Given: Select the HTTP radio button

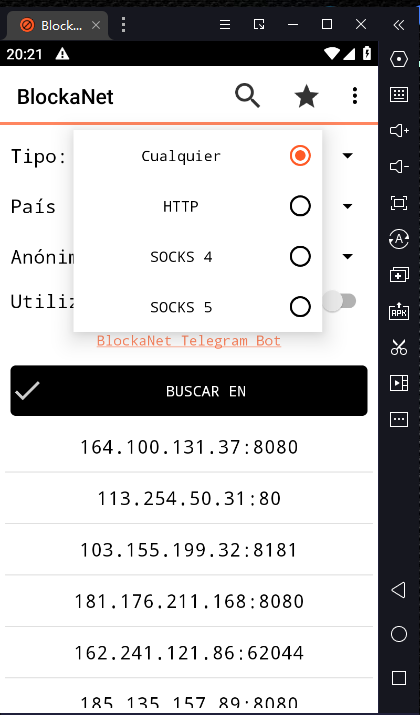Looking at the screenshot, I should (x=300, y=206).
